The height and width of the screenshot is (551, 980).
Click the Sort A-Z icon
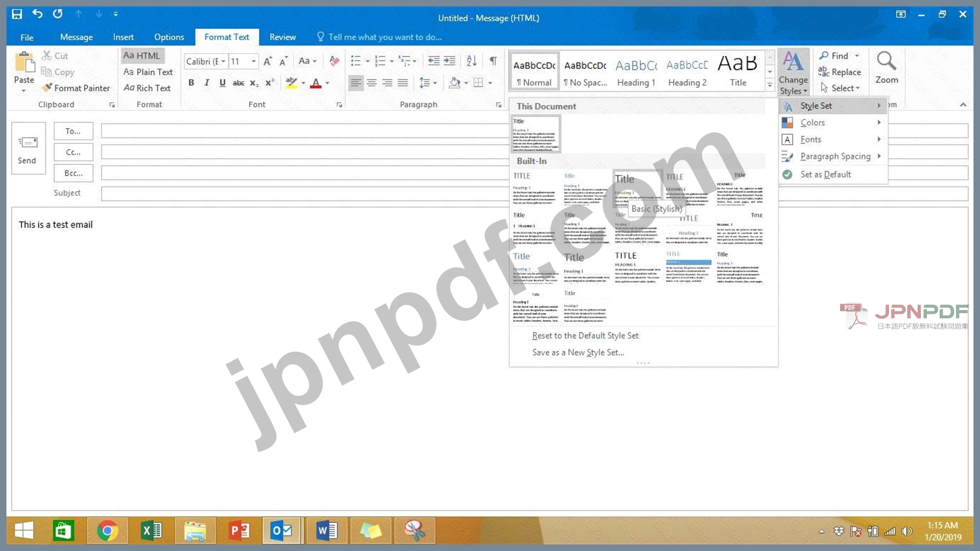(472, 61)
